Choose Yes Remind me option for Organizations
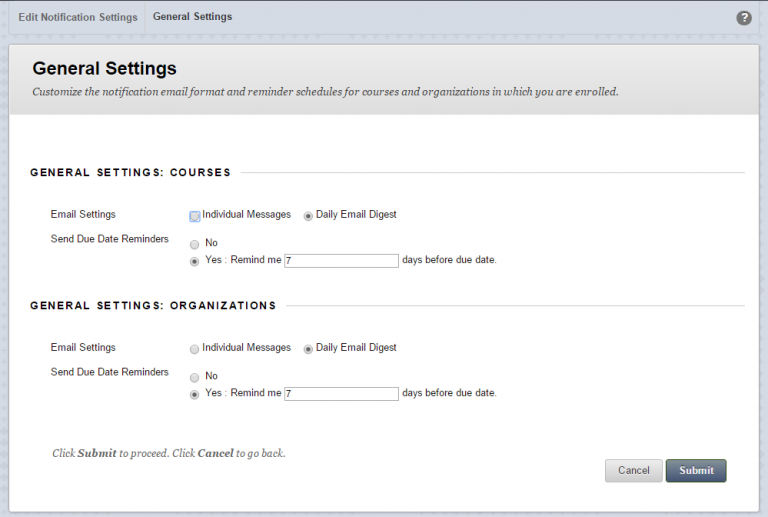This screenshot has width=768, height=517. point(194,394)
